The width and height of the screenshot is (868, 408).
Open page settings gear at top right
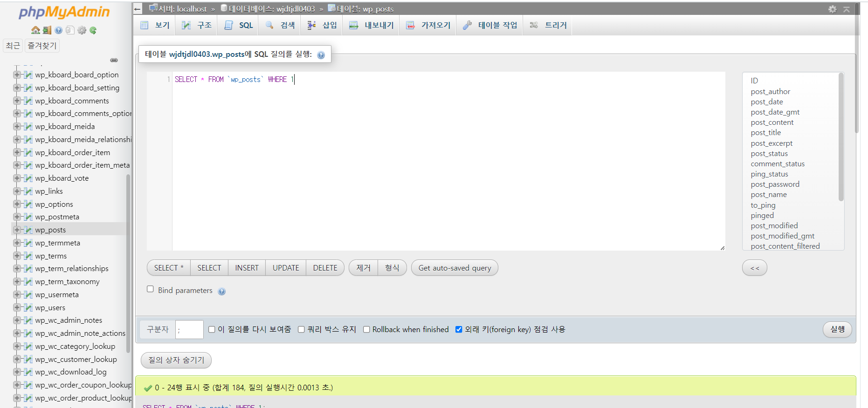click(833, 9)
